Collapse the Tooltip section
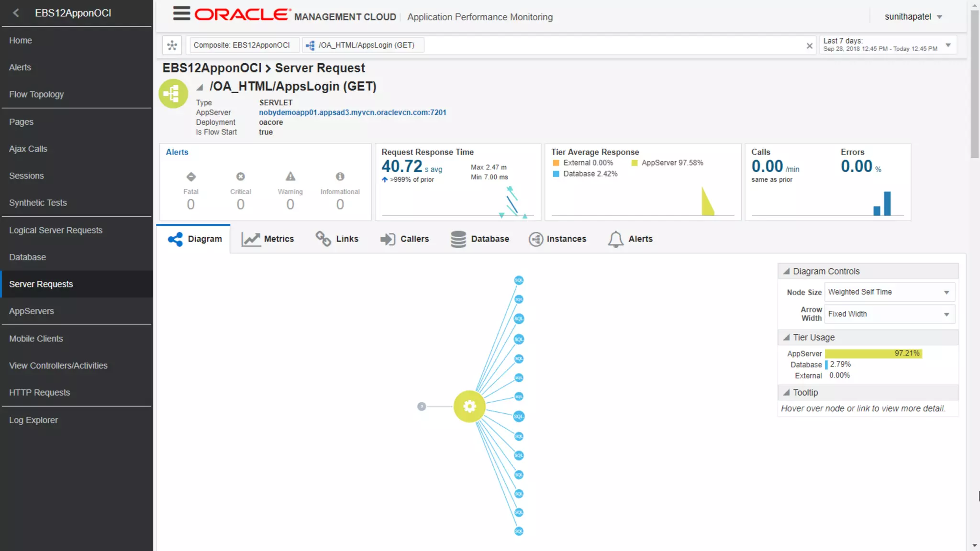 [x=786, y=392]
